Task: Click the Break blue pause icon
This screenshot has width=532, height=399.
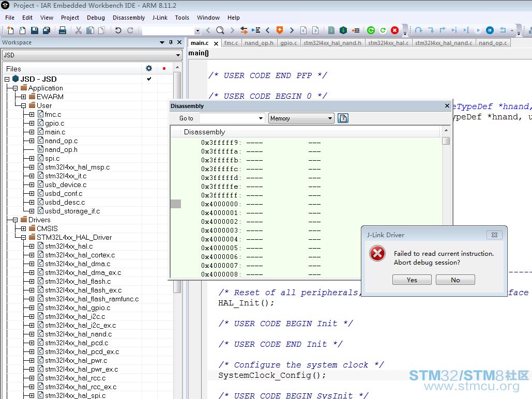Action: point(490,30)
